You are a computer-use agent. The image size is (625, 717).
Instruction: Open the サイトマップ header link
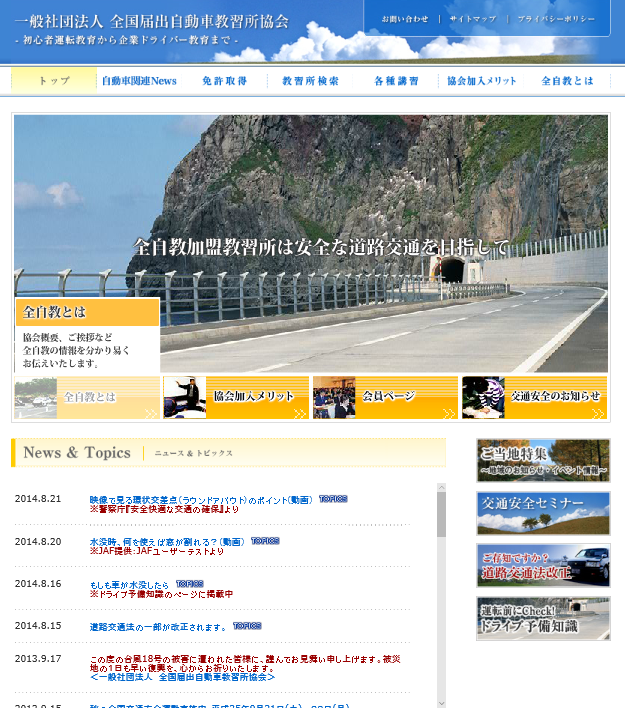coord(472,19)
